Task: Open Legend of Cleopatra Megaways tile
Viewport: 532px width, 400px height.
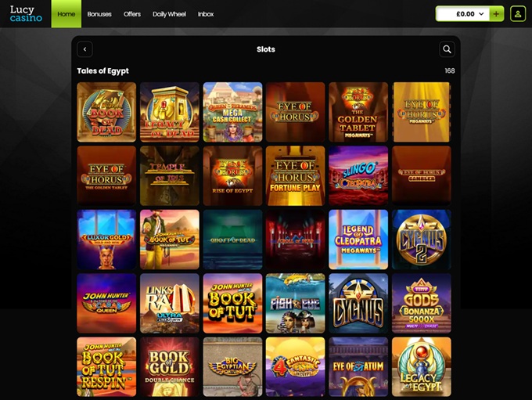Action: [x=358, y=240]
